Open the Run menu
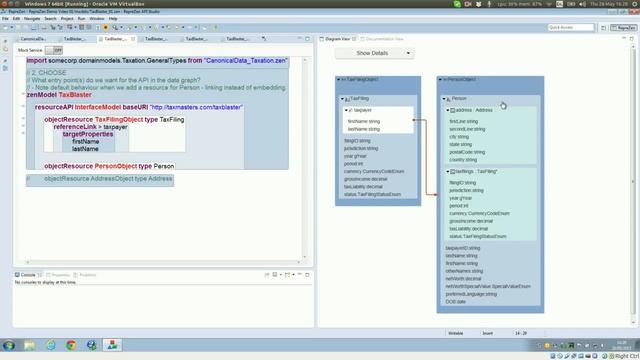The image size is (640, 360). coord(82,19)
